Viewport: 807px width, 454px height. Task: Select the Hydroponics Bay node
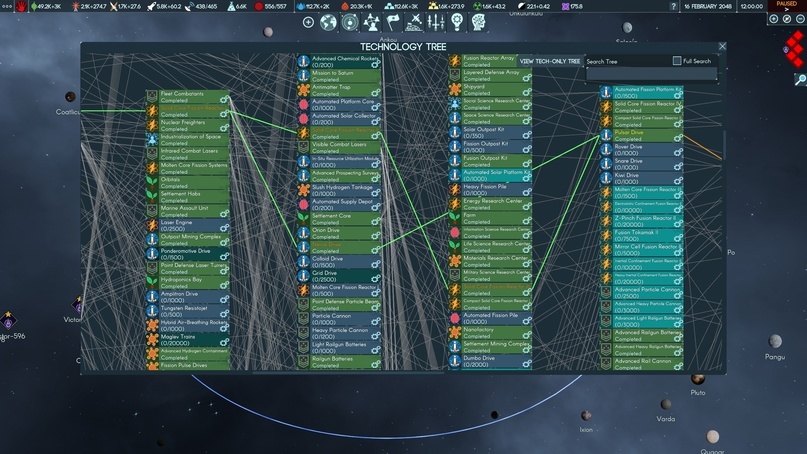pos(188,283)
